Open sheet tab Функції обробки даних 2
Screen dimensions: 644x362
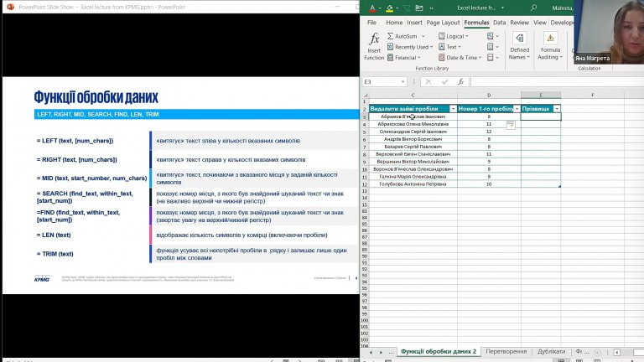pyautogui.click(x=439, y=351)
